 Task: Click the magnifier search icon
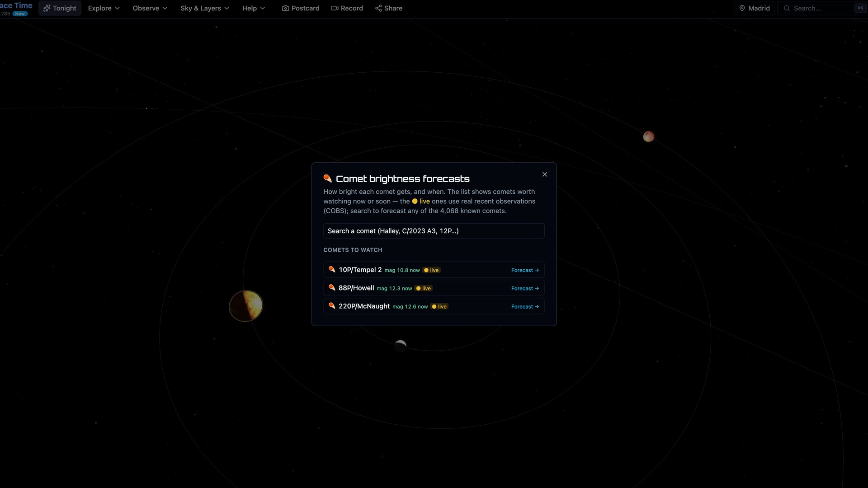tap(787, 8)
